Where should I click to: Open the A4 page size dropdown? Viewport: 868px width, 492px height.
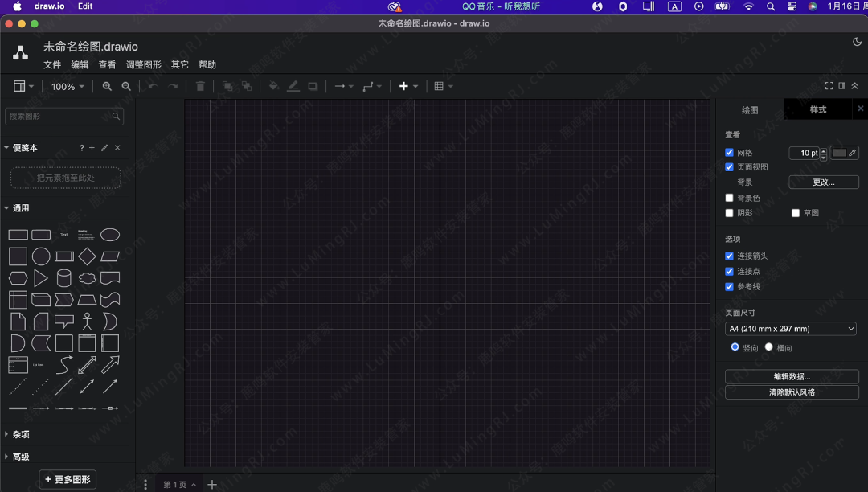point(791,329)
